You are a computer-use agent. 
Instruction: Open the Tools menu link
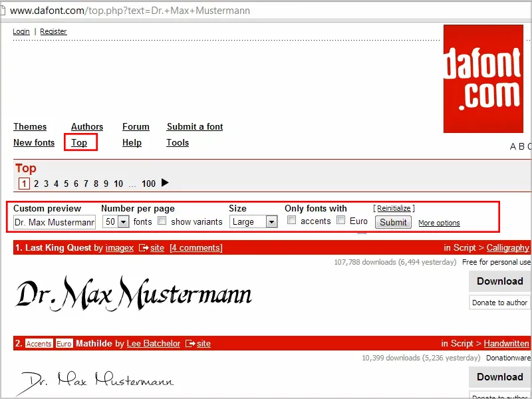(178, 142)
